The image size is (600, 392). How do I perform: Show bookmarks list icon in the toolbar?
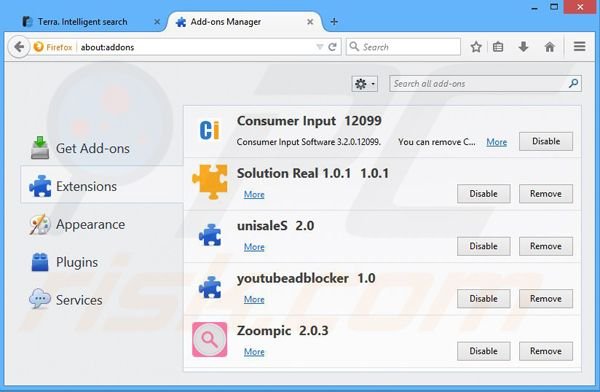click(x=498, y=47)
